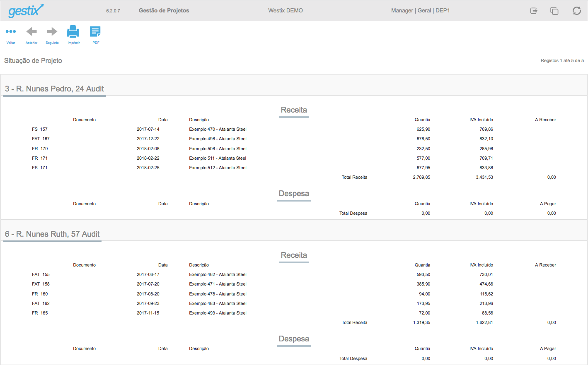
Task: Click the version number 6.2.0.7
Action: pos(113,11)
